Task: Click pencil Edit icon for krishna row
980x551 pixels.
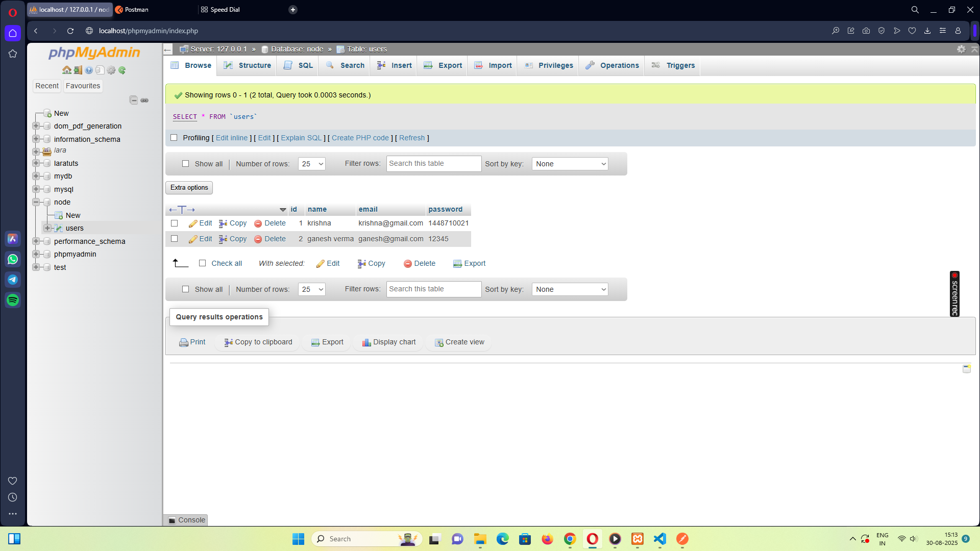Action: click(x=193, y=223)
